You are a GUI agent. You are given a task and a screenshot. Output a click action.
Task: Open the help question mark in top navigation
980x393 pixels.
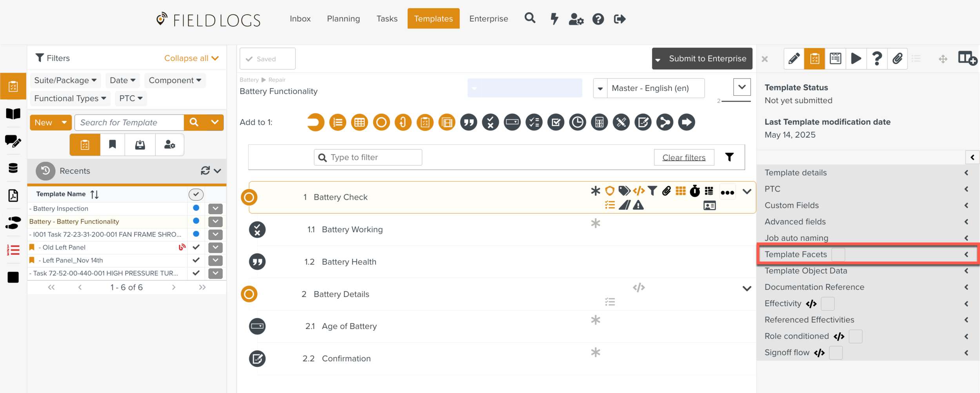tap(598, 19)
